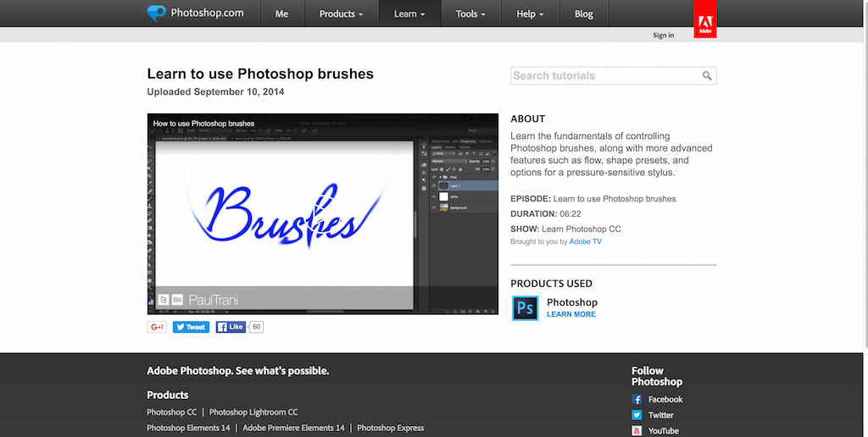Click the LEARN MORE link
This screenshot has height=437, width=868.
[x=571, y=314]
